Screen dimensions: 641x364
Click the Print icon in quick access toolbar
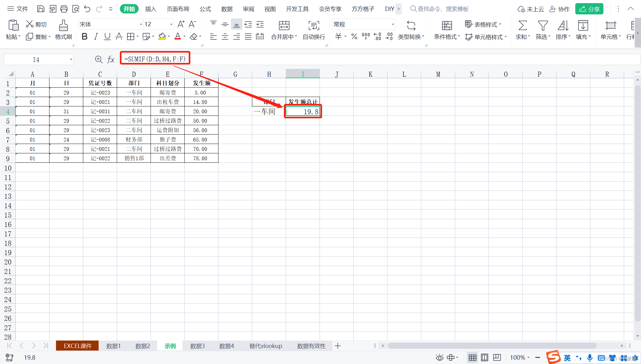click(64, 9)
